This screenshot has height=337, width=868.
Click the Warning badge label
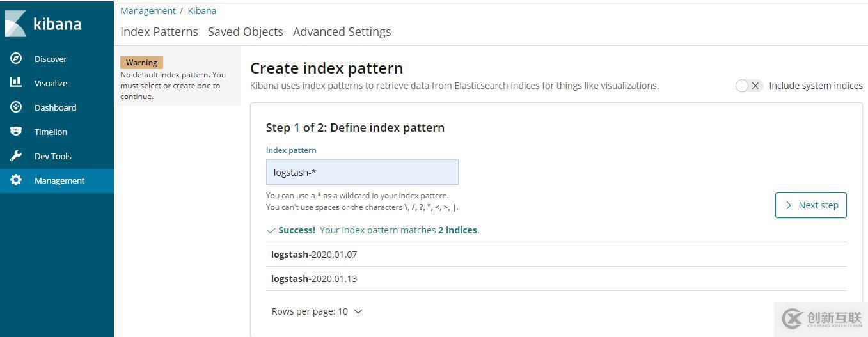point(141,63)
